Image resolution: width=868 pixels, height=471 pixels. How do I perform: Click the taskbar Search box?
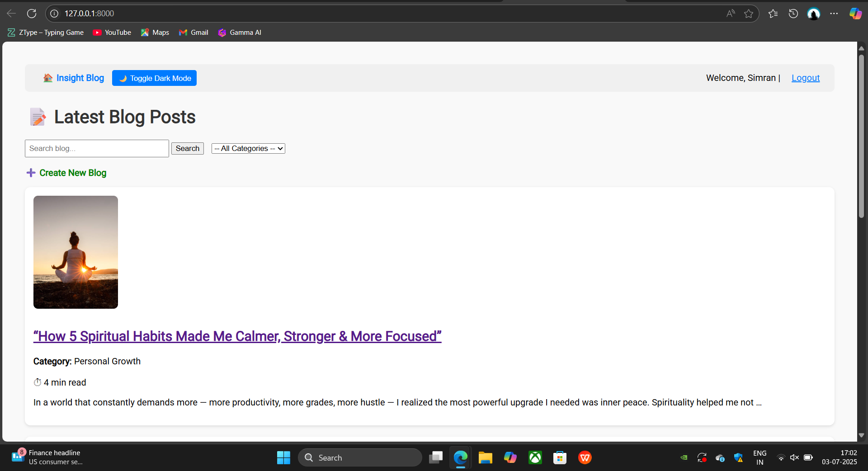pyautogui.click(x=360, y=457)
